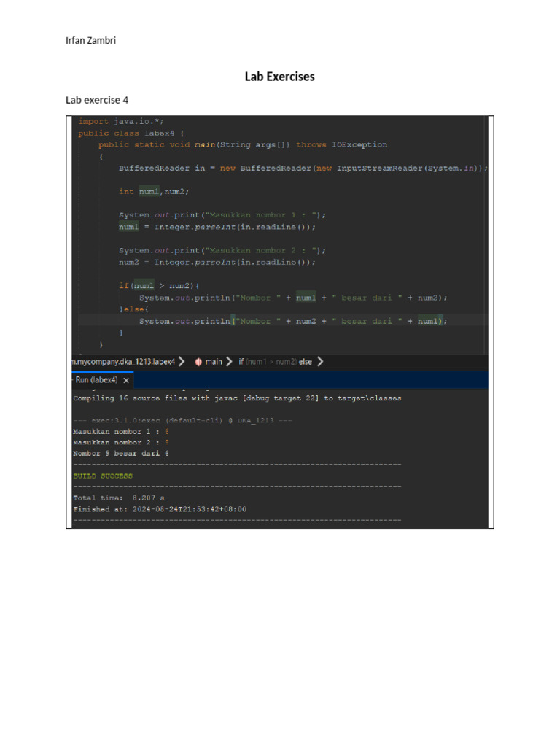This screenshot has width=560, height=747.
Task: Click the mycompany.dka_1213.labex4 breadcrumb
Action: pos(122,361)
